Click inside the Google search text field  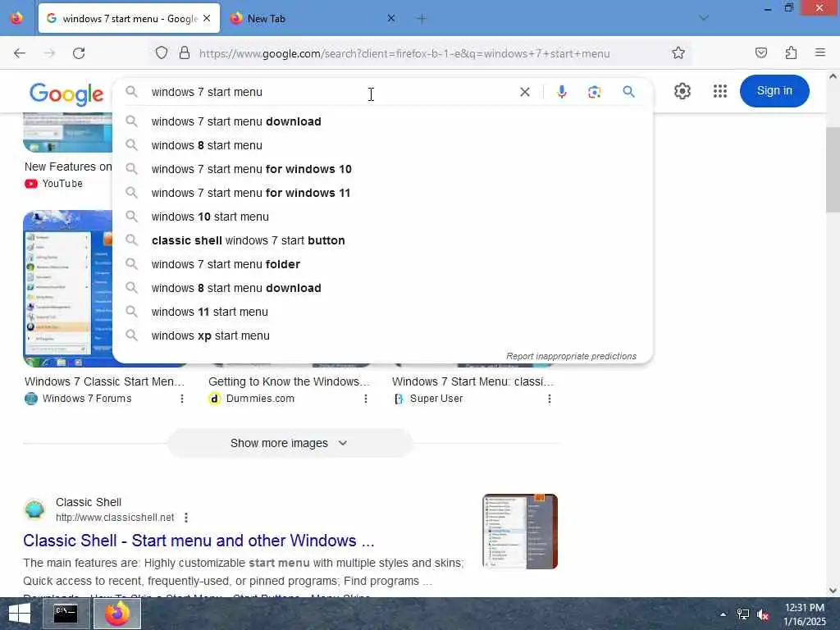click(332, 92)
